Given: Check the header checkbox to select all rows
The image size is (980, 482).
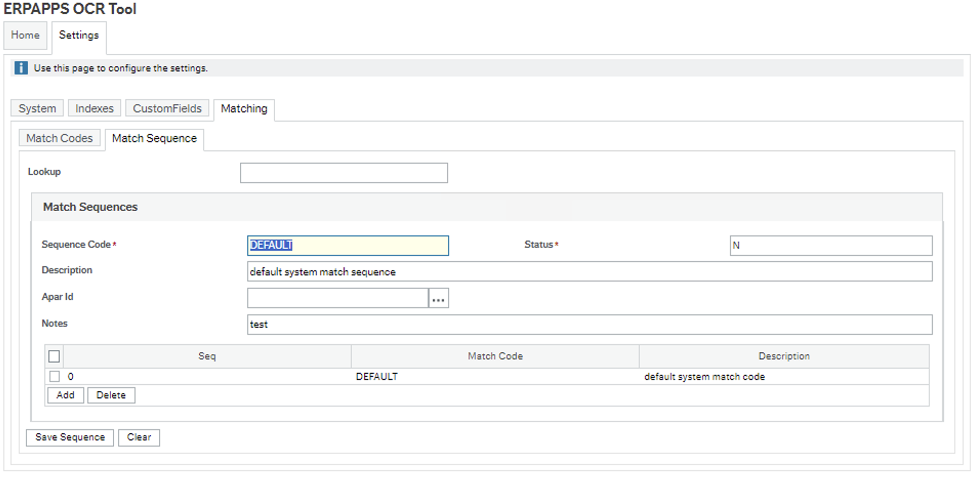Looking at the screenshot, I should point(54,356).
